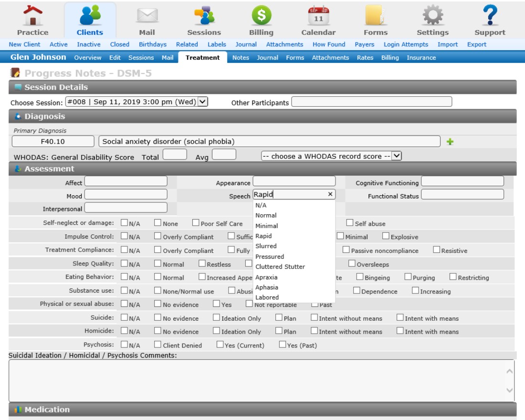
Task: Open client Edit tab
Action: [x=115, y=58]
